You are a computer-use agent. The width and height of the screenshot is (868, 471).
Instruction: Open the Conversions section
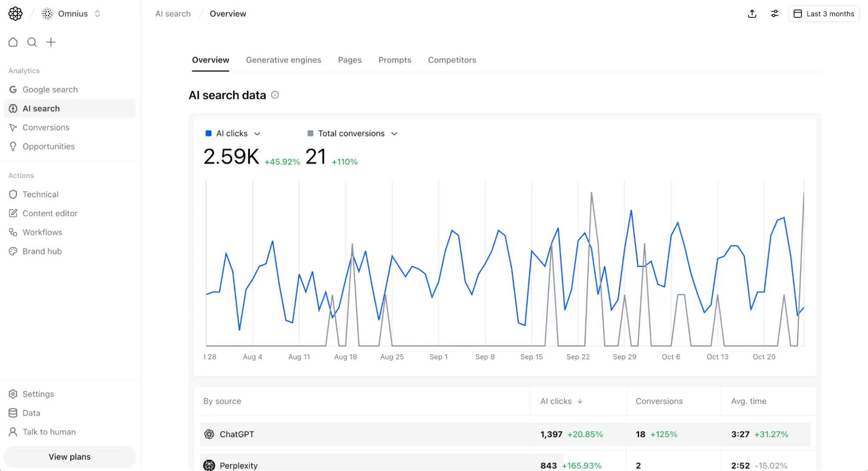tap(46, 127)
